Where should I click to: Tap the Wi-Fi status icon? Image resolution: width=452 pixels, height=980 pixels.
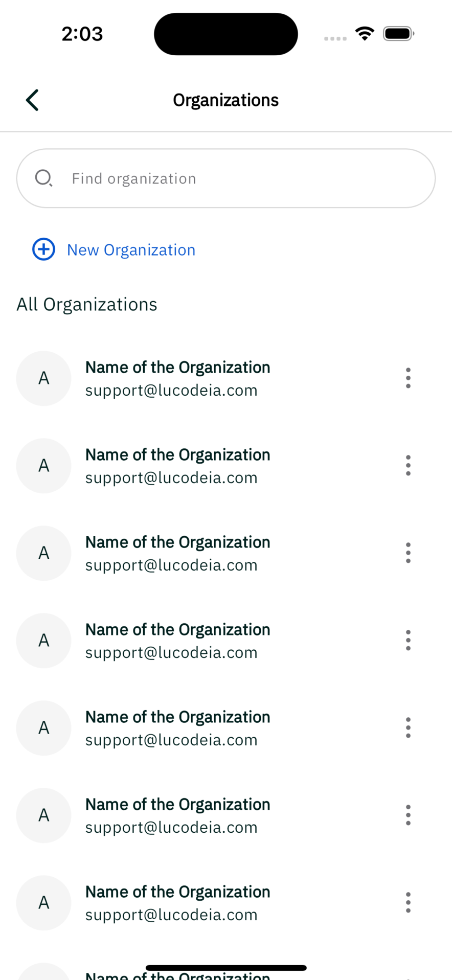[x=365, y=34]
